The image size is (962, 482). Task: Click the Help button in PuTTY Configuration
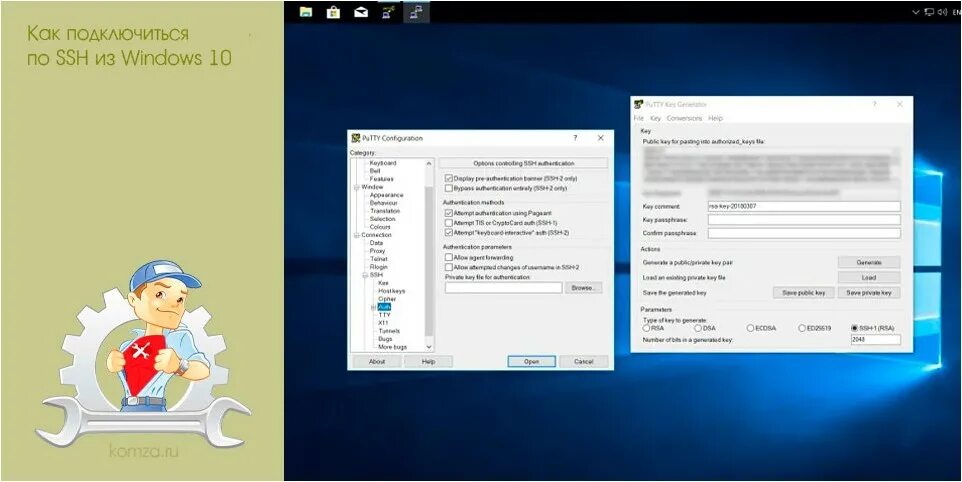[428, 362]
